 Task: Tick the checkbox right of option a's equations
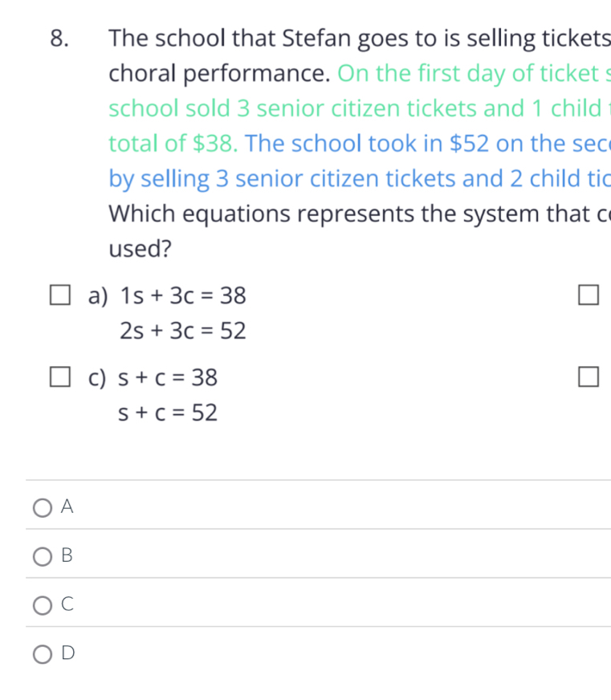[x=588, y=296]
